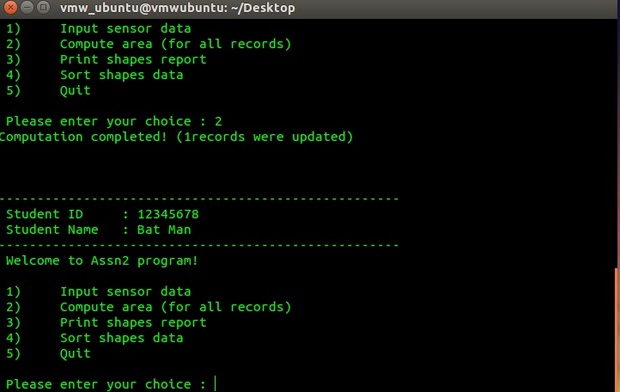Maximize the terminal window

[43, 7]
